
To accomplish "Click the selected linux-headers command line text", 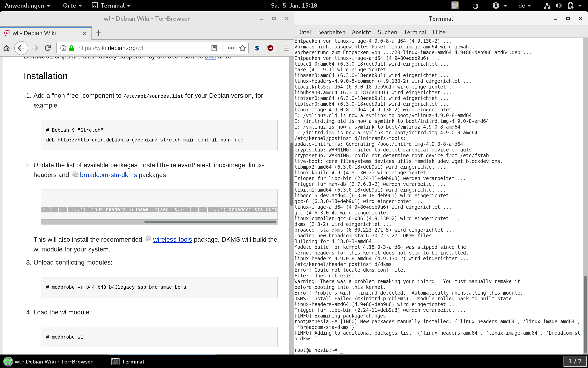I will (159, 209).
